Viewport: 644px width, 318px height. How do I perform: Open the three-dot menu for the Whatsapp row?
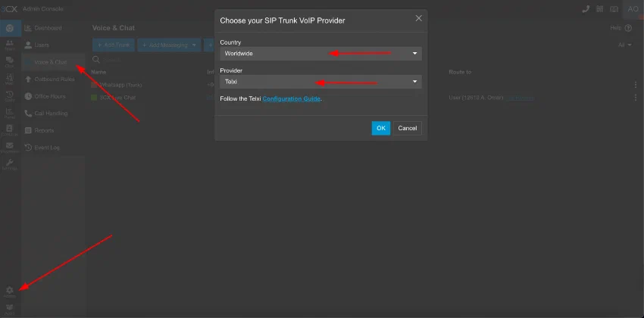point(636,85)
